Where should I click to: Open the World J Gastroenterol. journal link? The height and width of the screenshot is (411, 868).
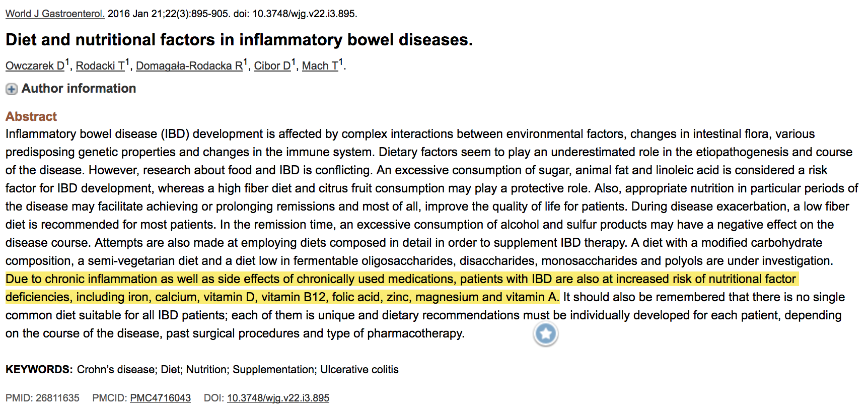[x=55, y=14]
